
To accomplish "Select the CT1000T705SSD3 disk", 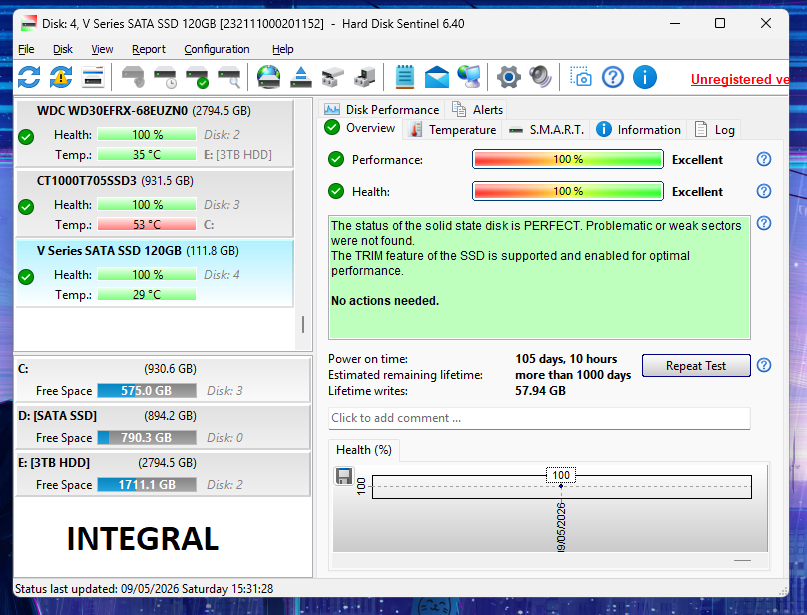I will (154, 203).
